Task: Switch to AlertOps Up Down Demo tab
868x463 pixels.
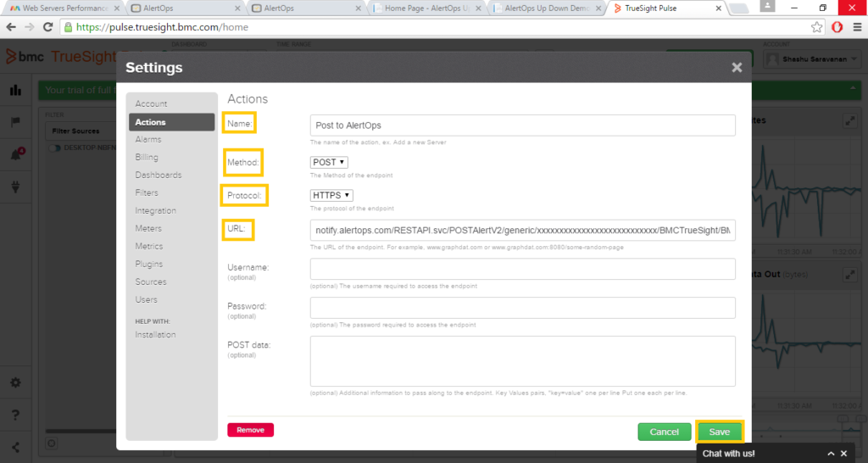Action: (x=547, y=8)
